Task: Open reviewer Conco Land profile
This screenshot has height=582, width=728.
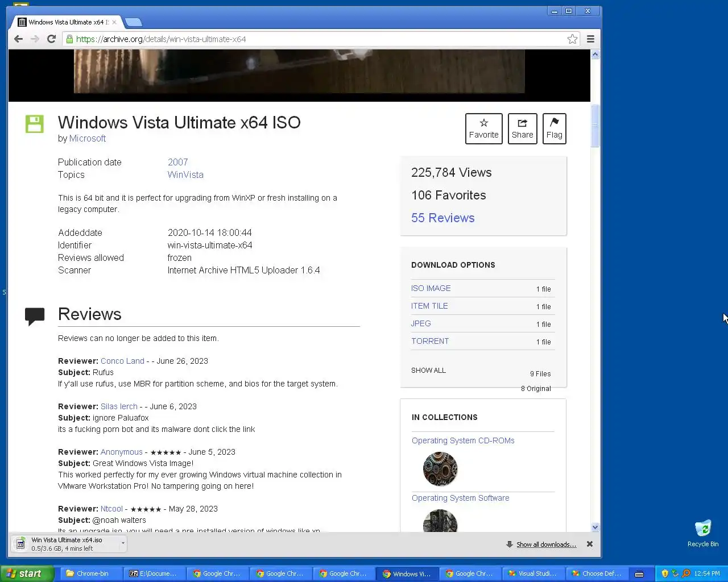Action: click(x=122, y=361)
